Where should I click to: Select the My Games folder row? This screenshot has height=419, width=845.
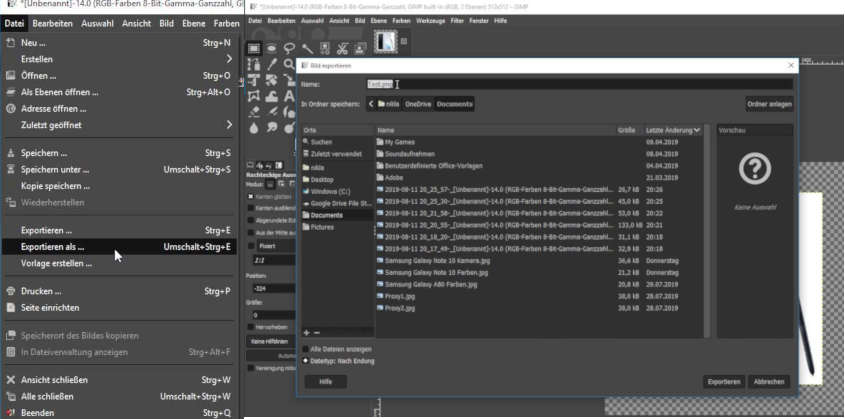point(539,142)
